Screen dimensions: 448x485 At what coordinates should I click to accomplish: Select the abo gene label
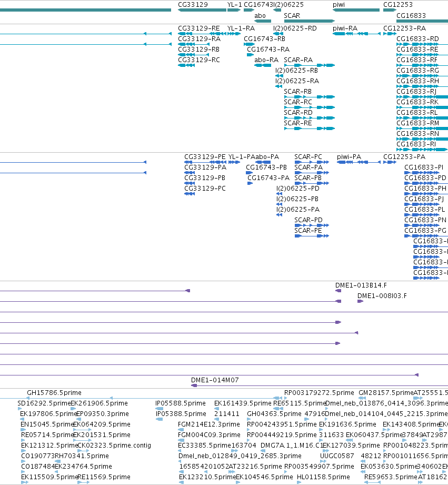[x=260, y=15]
